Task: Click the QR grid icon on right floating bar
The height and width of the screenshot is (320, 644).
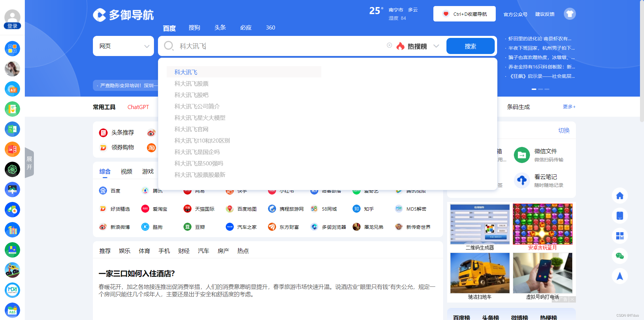Action: point(620,236)
